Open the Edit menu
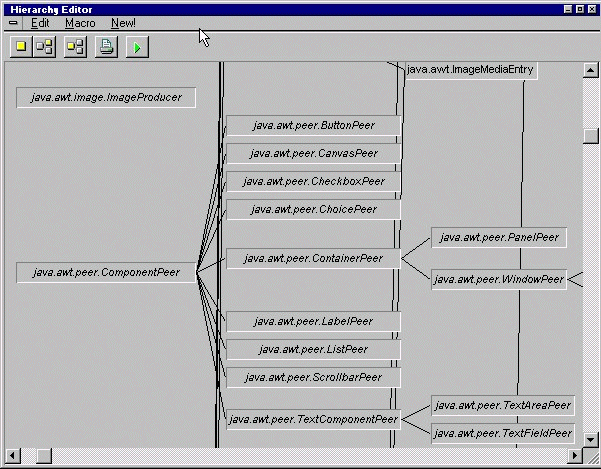Screen dimensions: 601x469 (40, 23)
